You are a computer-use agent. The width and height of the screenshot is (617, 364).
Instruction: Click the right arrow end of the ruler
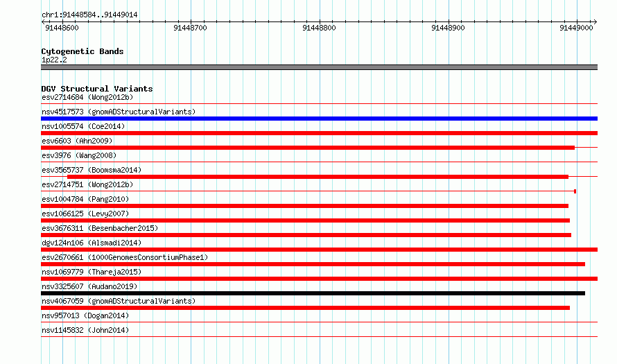[596, 21]
